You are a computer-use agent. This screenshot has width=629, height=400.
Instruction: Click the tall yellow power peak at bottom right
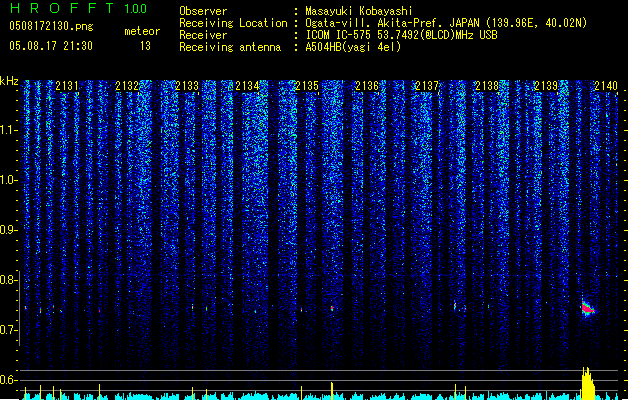[x=588, y=383]
